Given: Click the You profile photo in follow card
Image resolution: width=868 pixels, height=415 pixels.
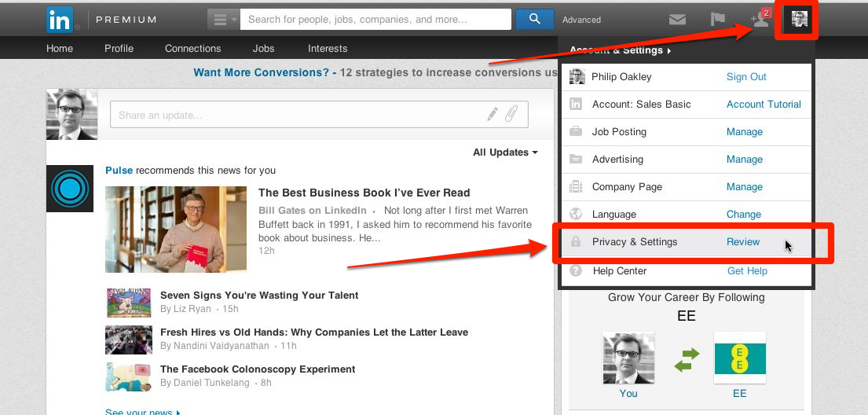Looking at the screenshot, I should click(x=628, y=358).
